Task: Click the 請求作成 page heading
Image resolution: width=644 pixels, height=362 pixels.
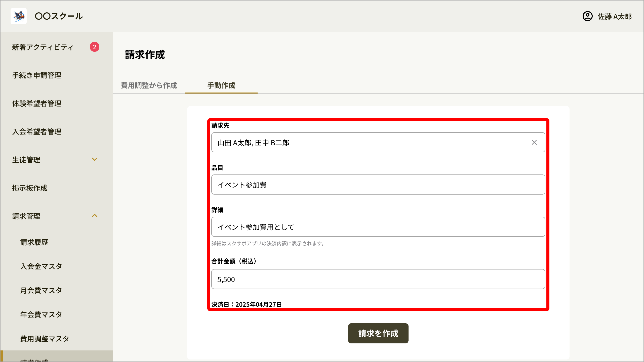Action: 145,55
